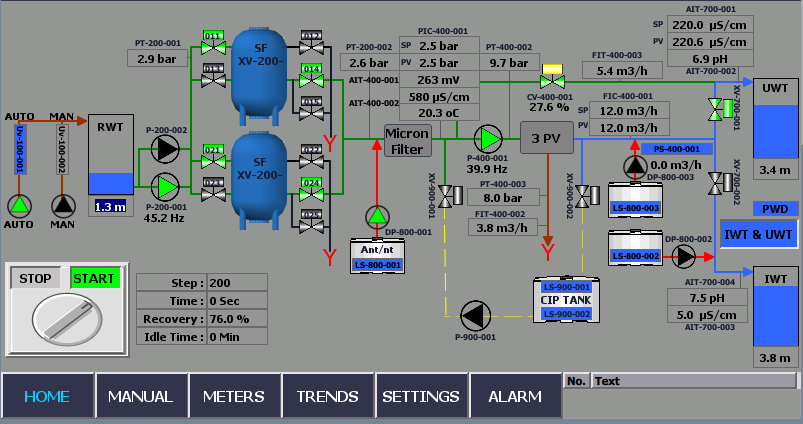Viewport: 803px width, 424px height.
Task: Select dosing pump DP-800-002
Action: click(684, 257)
